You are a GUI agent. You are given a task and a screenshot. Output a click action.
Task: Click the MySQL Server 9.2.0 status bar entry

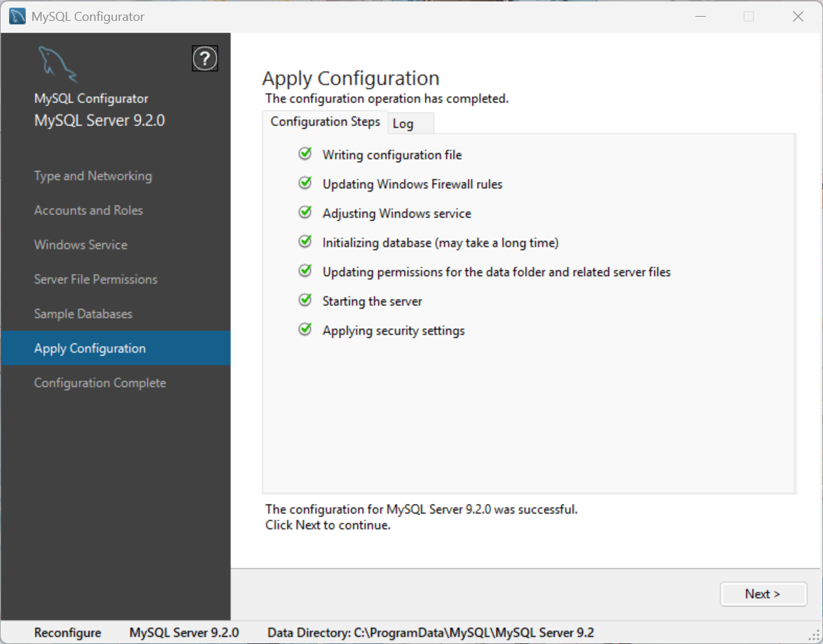[184, 632]
